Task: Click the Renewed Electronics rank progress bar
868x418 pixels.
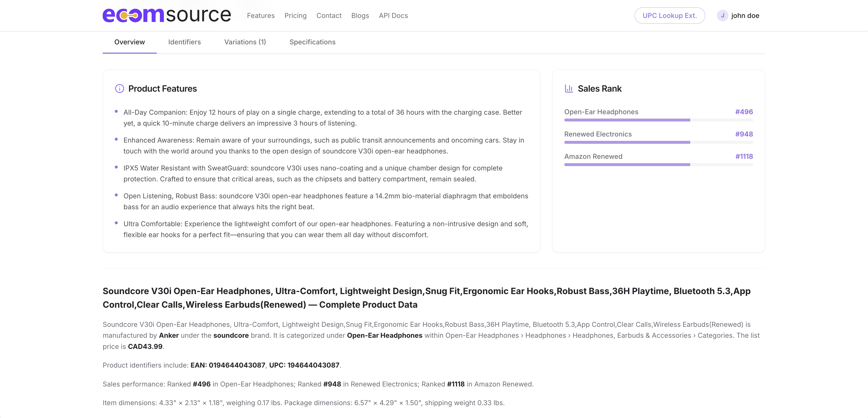Action: click(659, 142)
